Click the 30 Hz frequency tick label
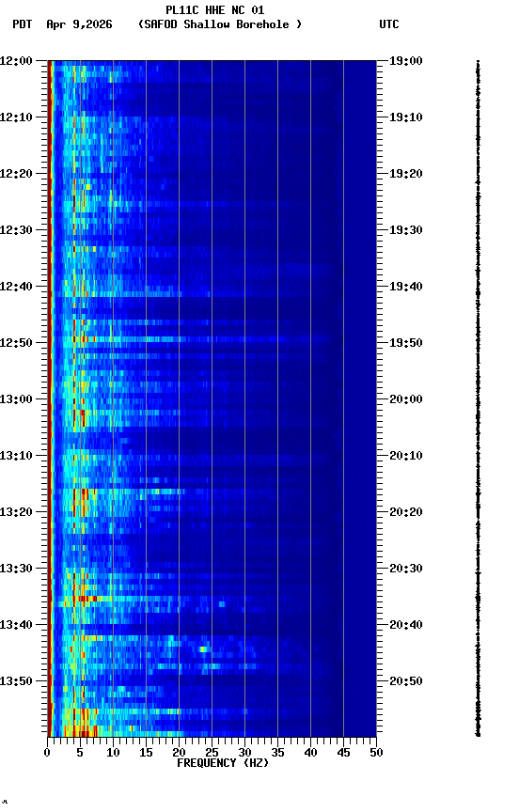 (244, 753)
